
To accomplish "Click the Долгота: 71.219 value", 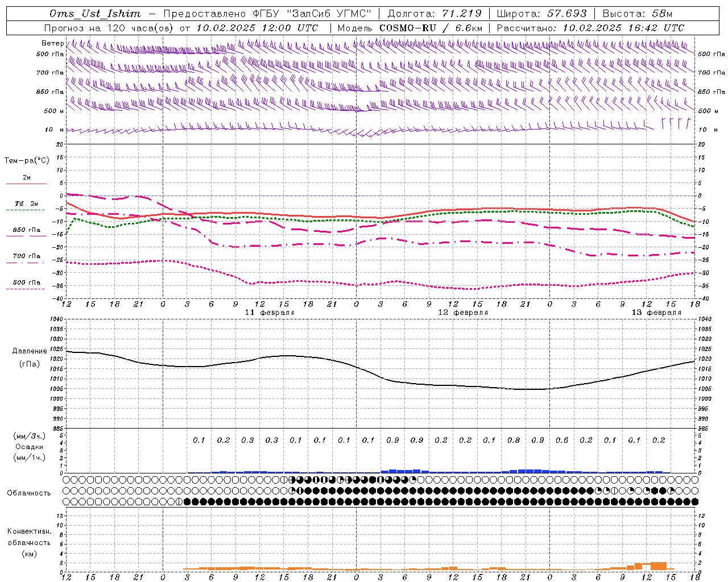I will click(x=435, y=14).
